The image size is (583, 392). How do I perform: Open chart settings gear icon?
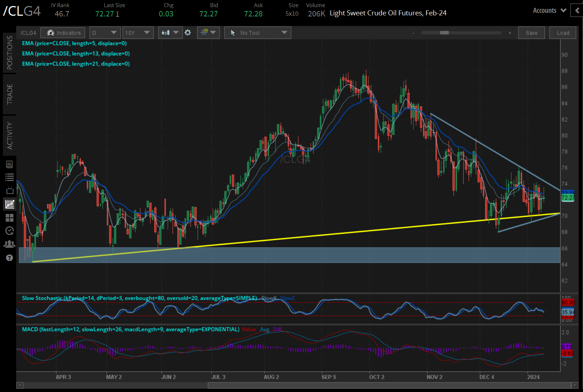pos(188,33)
